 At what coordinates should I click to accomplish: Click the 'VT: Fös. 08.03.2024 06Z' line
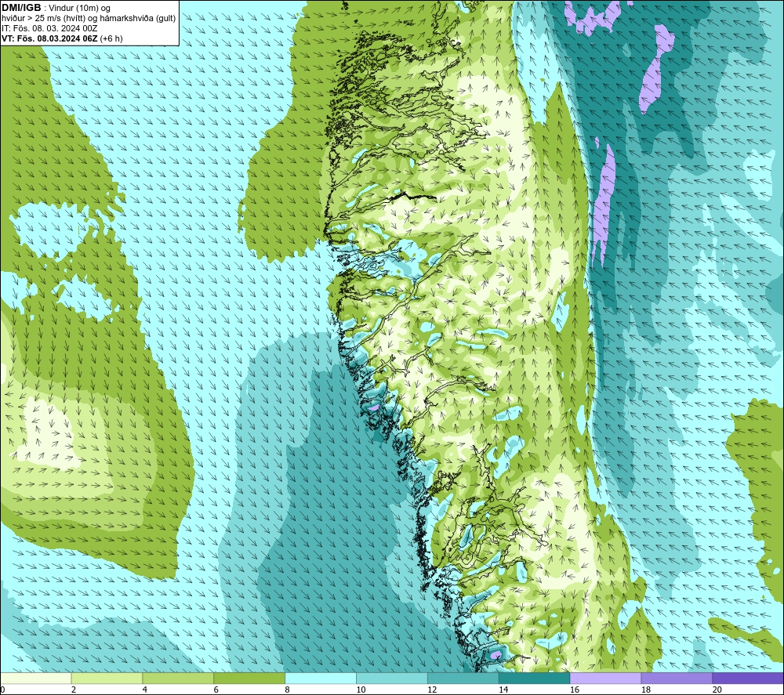(49, 38)
